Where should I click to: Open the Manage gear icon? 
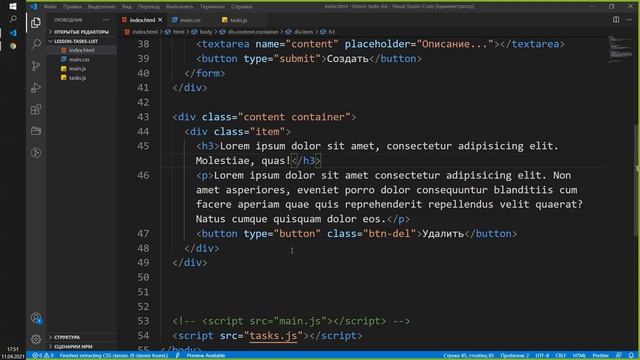[x=36, y=339]
